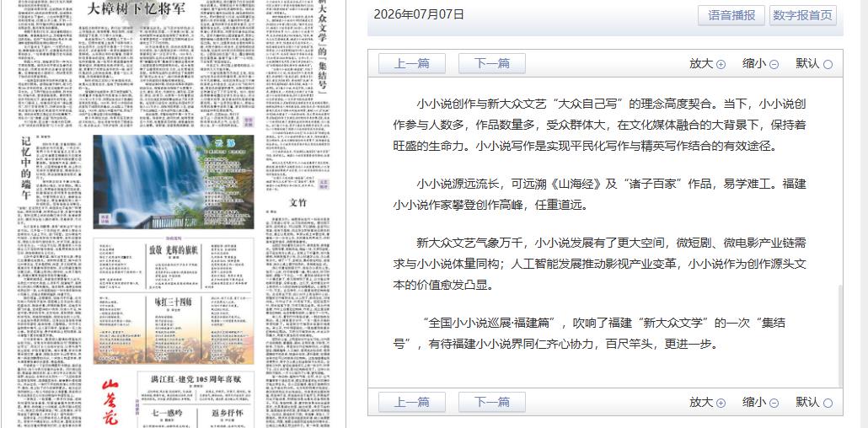The height and width of the screenshot is (428, 868).
Task: Open the 数字报首页 digital paper homepage
Action: [802, 15]
